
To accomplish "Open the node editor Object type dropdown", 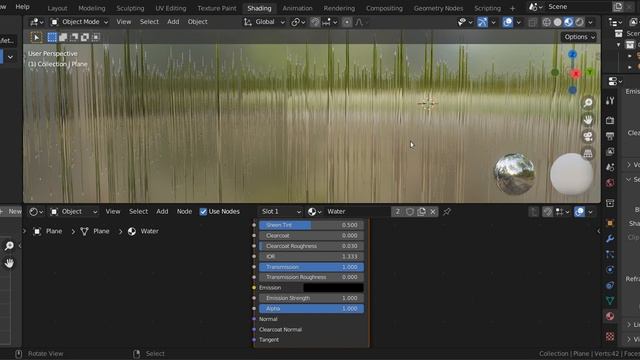I will point(74,211).
